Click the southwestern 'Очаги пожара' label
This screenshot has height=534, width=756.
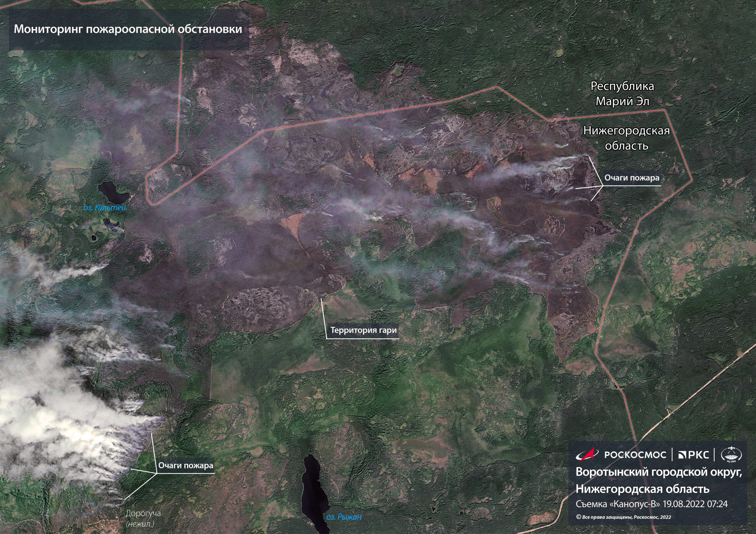point(185,466)
